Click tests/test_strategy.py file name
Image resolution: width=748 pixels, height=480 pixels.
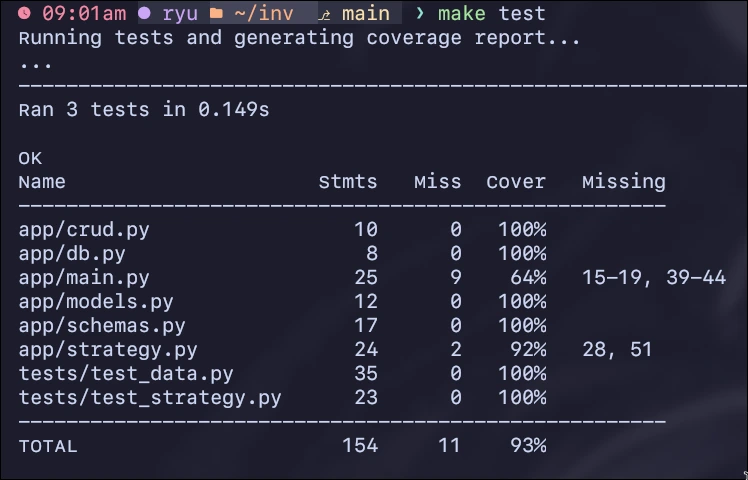click(x=150, y=397)
